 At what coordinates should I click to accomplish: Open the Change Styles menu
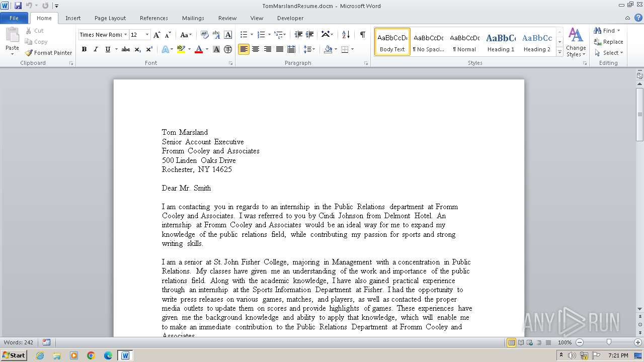[576, 42]
